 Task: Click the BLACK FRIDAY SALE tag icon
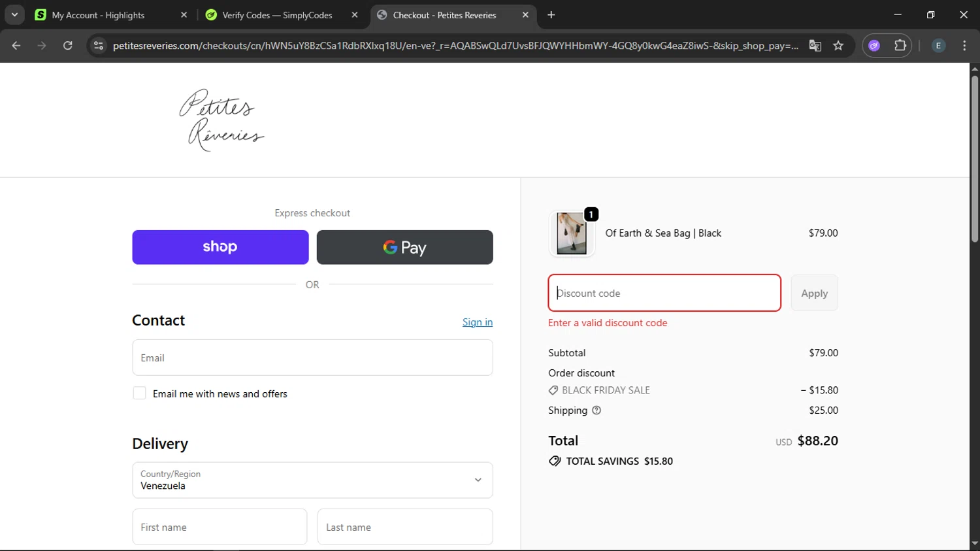(x=553, y=390)
